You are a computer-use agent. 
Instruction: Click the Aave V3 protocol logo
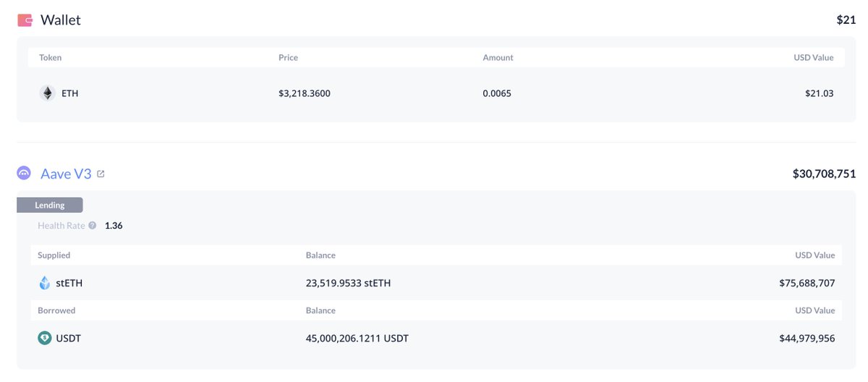pos(24,174)
